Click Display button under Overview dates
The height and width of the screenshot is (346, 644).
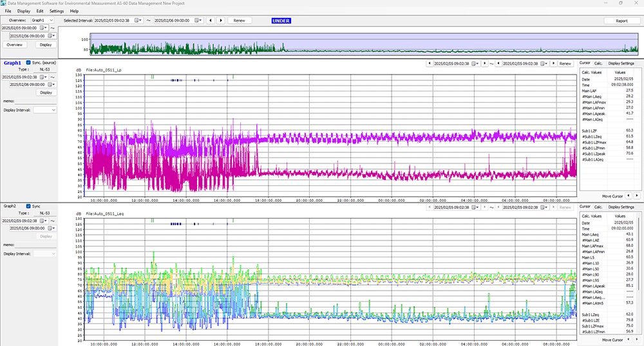pyautogui.click(x=46, y=44)
